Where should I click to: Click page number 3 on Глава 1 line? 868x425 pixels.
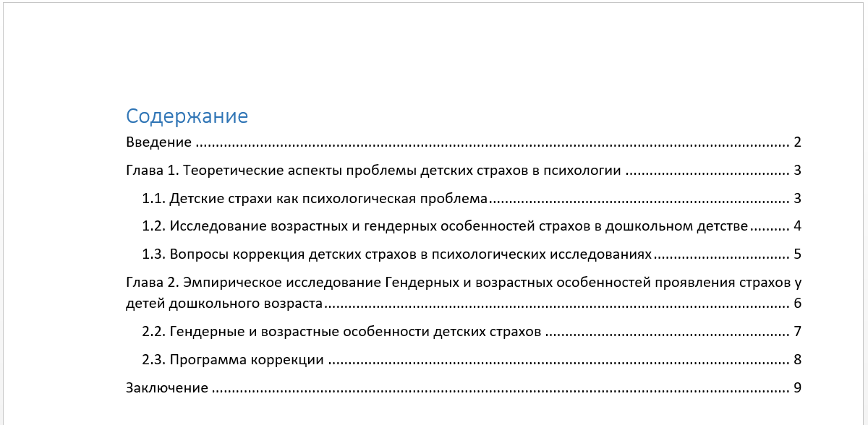[x=797, y=171]
